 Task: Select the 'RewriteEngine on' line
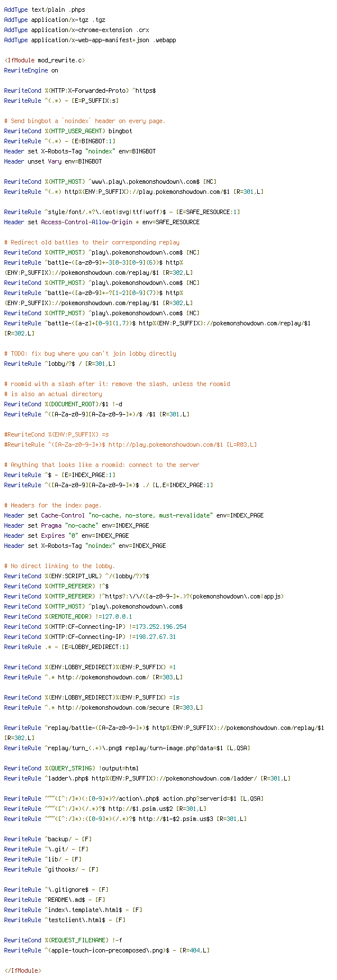point(31,71)
